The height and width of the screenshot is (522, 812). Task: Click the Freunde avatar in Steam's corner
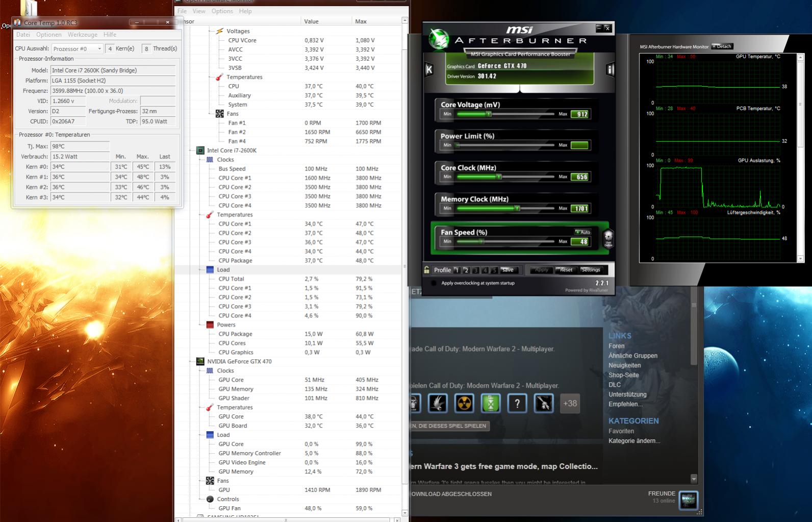689,500
